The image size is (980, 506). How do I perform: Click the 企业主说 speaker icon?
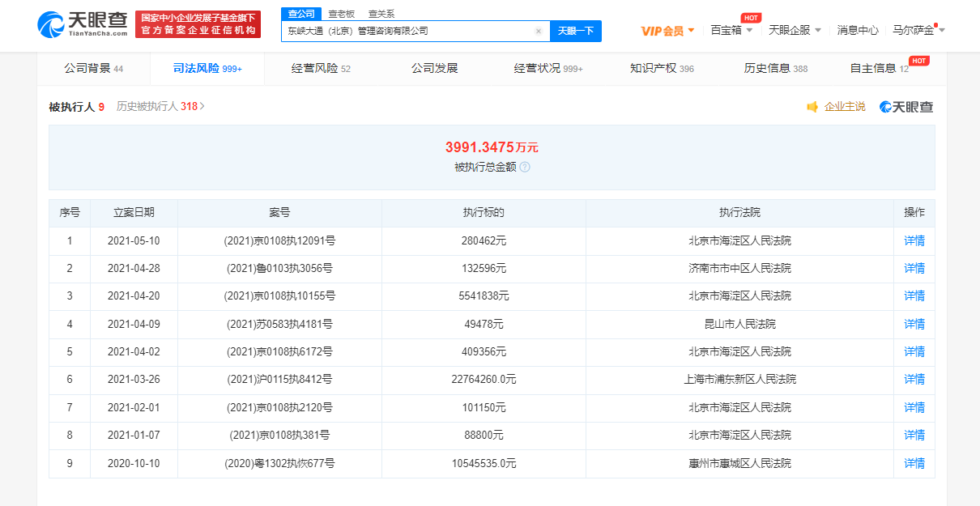pos(812,107)
